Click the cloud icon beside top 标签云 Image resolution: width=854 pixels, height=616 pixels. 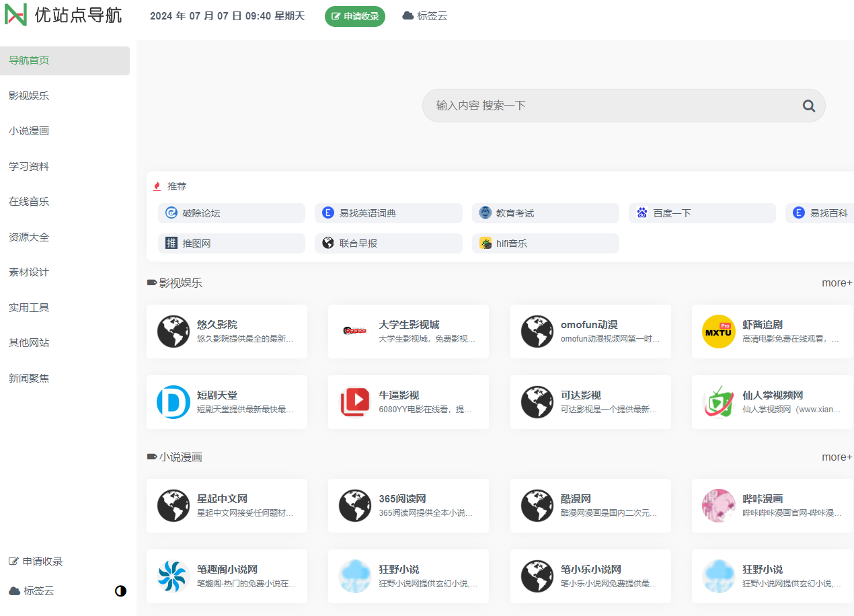[408, 15]
